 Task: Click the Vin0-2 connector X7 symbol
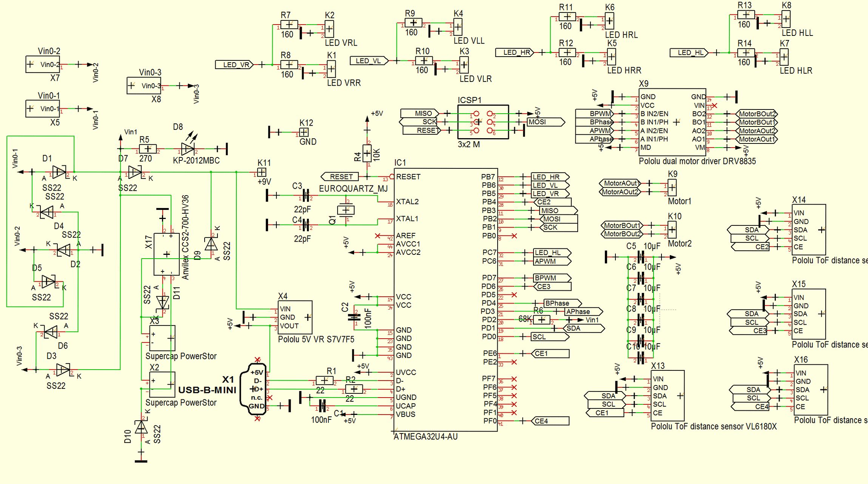[x=42, y=65]
